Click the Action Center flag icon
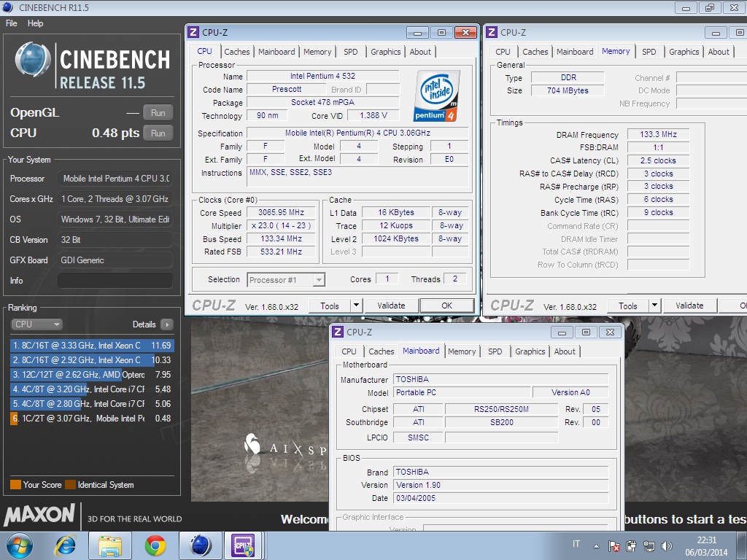 tap(614, 546)
